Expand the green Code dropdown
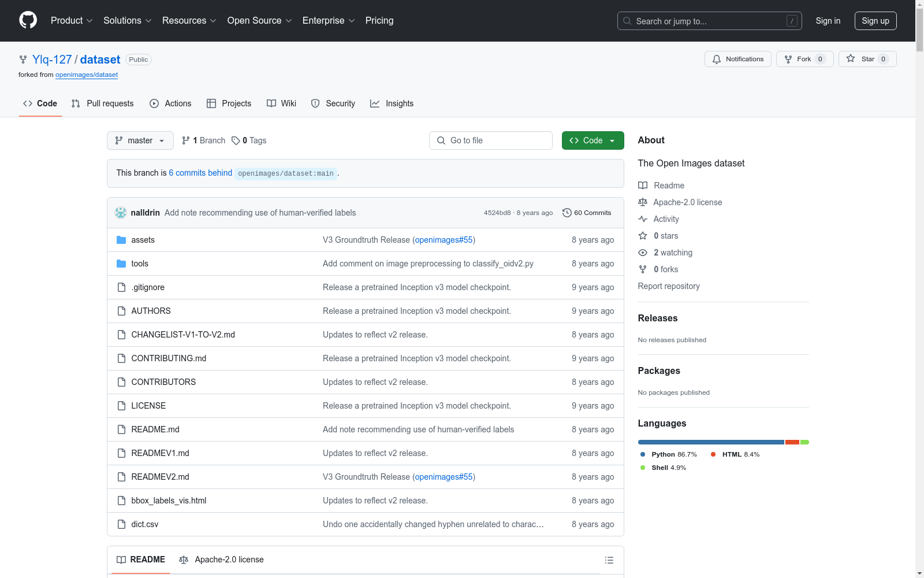Screen dimensions: 924x578 click(x=593, y=140)
